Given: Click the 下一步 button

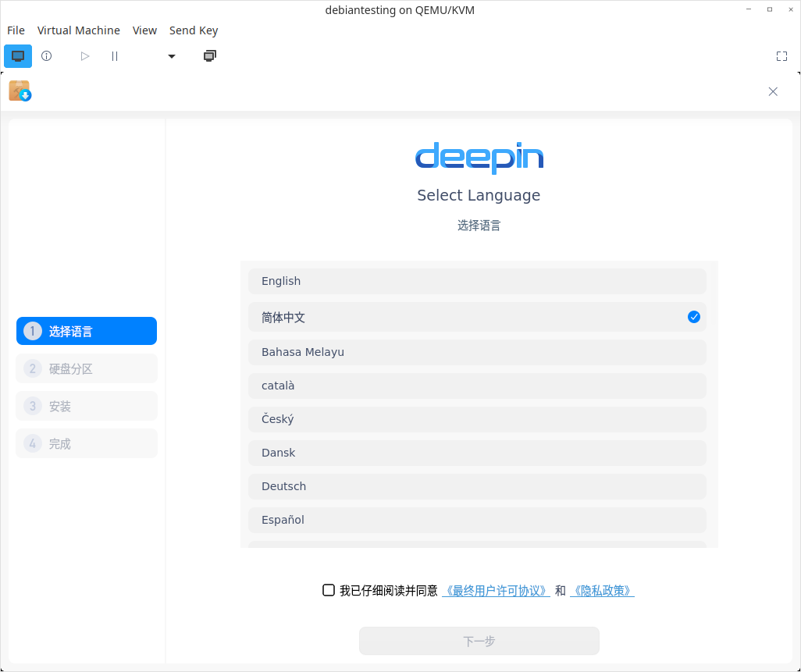Looking at the screenshot, I should (x=479, y=641).
